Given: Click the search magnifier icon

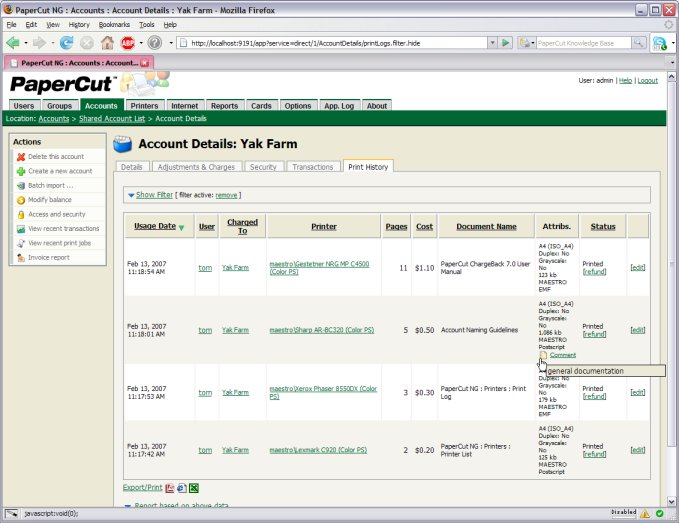Looking at the screenshot, I should 638,43.
